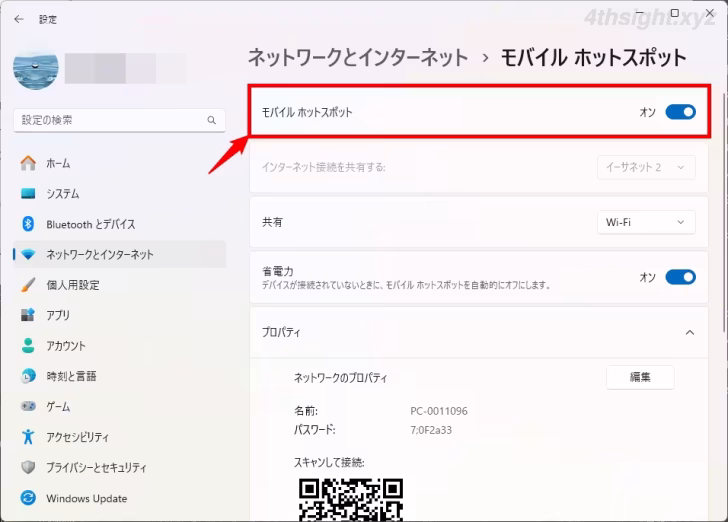728x522 pixels.
Task: Click the QR code for scan connection
Action: tap(351, 500)
